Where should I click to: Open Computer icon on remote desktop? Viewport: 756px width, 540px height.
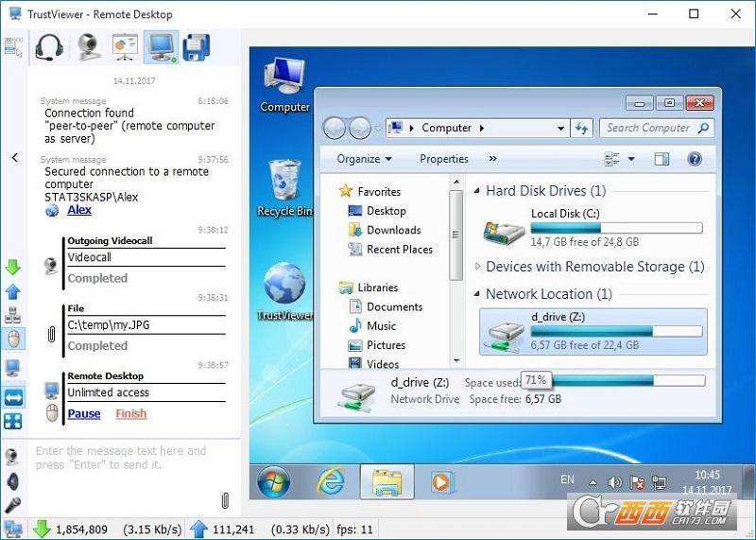(284, 85)
